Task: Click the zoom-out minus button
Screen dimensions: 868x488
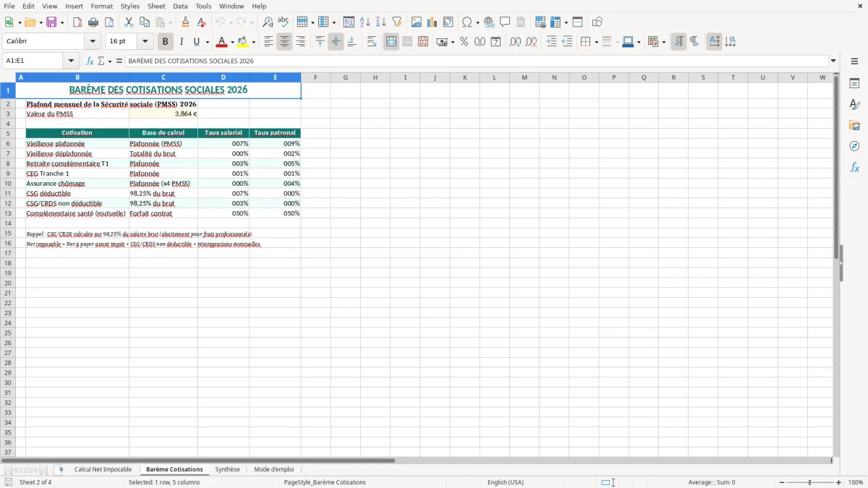Action: click(782, 482)
